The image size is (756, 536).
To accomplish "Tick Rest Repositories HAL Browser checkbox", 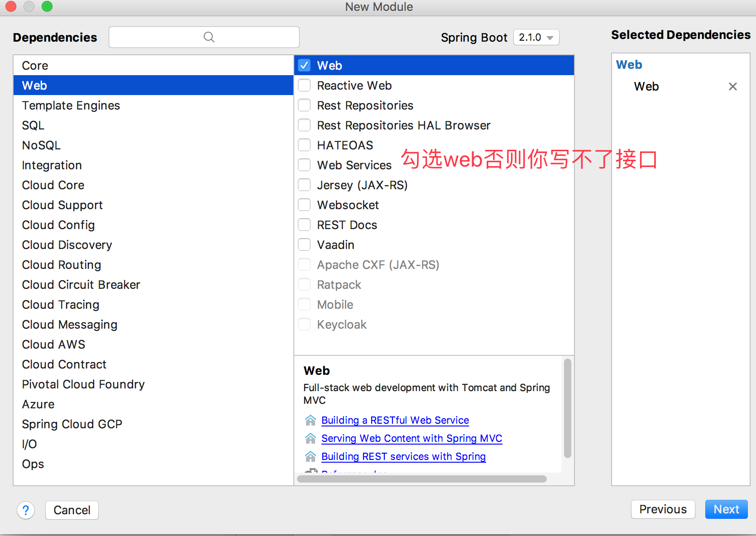I will coord(304,125).
